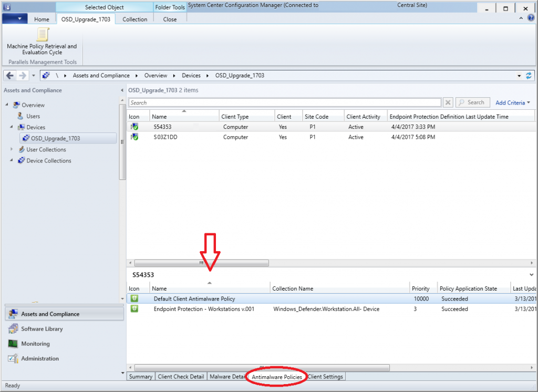Collapse the Device Collections tree node
Screen dimensions: 538x392
12,160
